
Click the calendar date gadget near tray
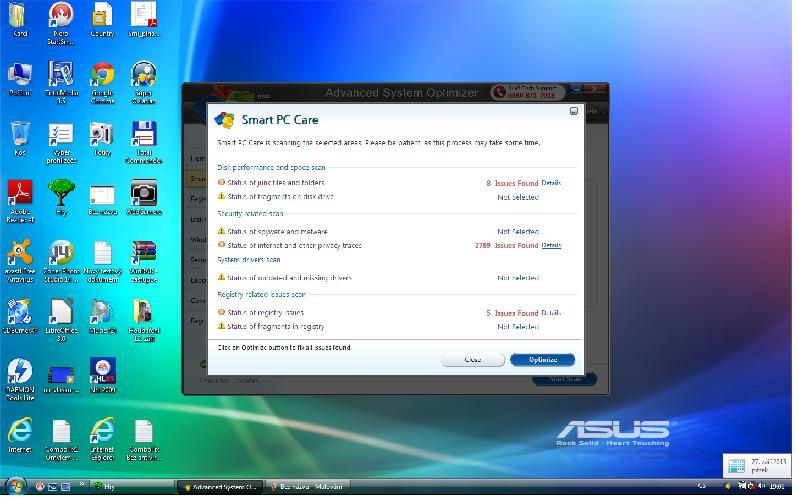tap(757, 465)
